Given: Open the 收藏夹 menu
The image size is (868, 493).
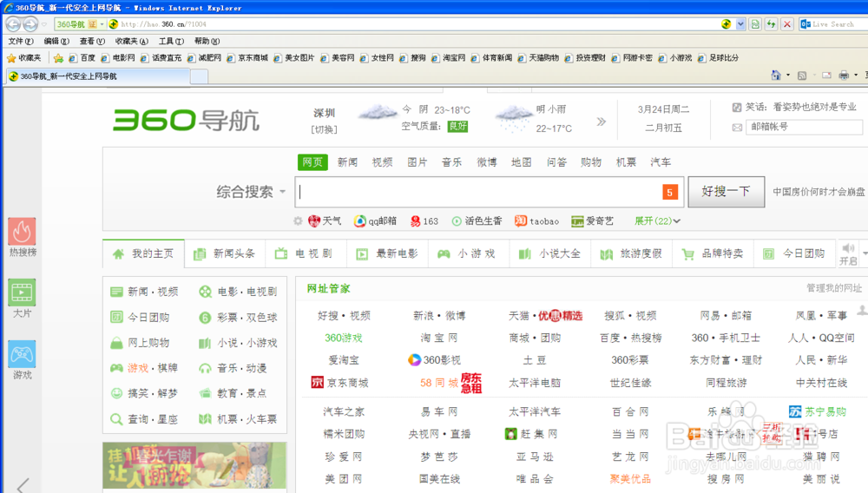Looking at the screenshot, I should point(132,41).
